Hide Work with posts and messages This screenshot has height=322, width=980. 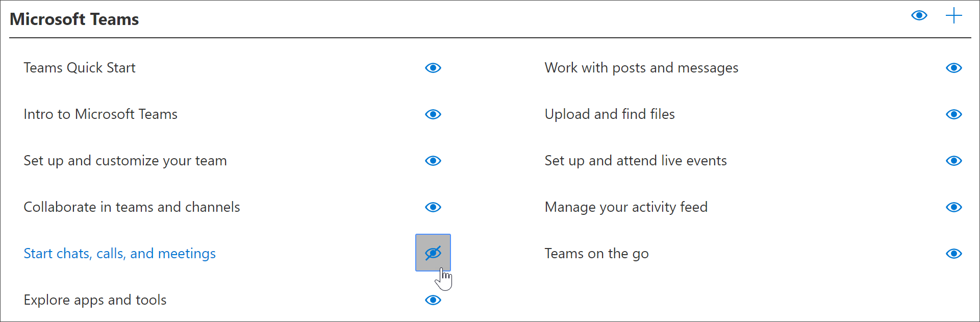pyautogui.click(x=953, y=68)
